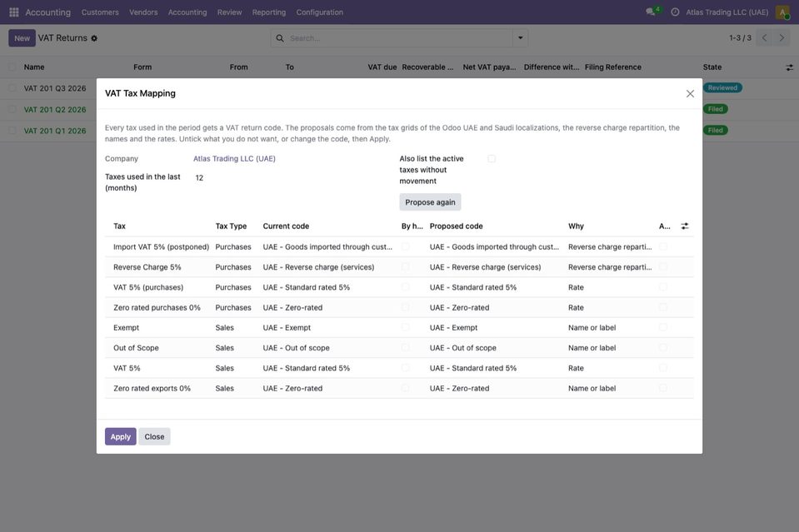
Task: Open the Company field Atlas Trading LLC (UAE)
Action: coord(234,159)
